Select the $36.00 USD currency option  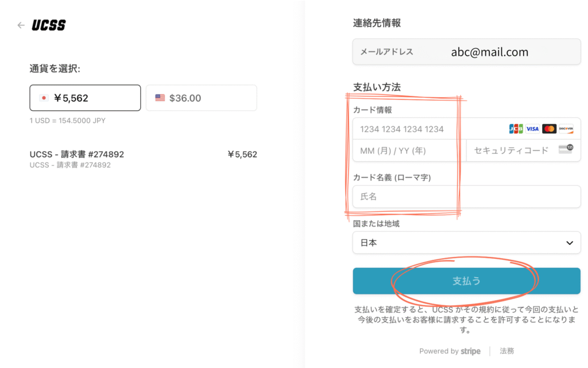click(202, 98)
